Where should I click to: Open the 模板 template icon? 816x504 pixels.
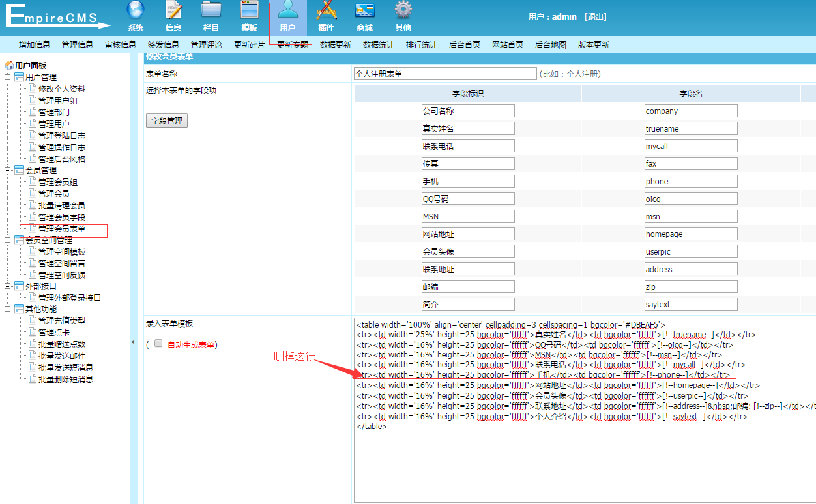tap(250, 11)
